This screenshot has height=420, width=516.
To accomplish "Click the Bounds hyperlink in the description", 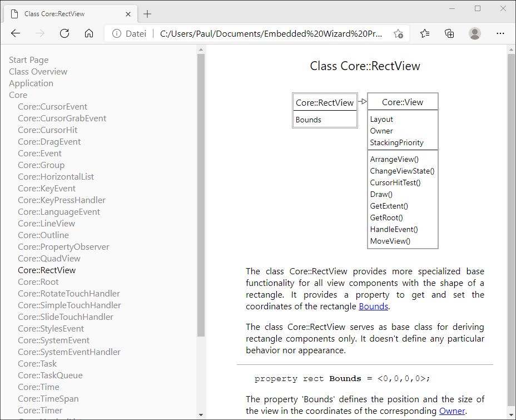I will (373, 306).
